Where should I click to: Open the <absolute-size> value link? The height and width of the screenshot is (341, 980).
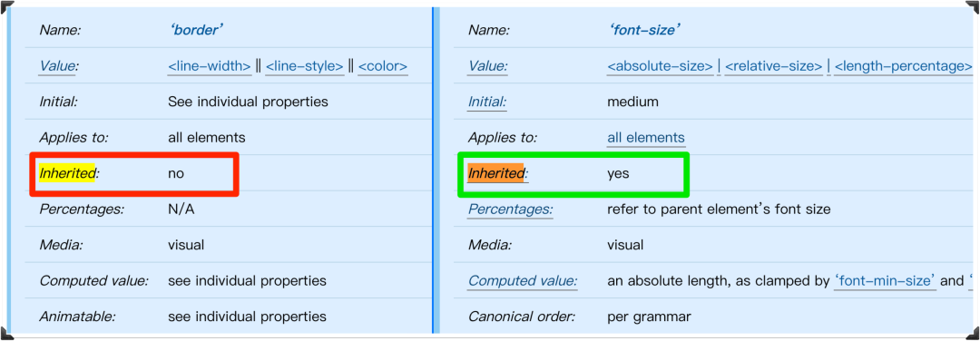(x=660, y=66)
